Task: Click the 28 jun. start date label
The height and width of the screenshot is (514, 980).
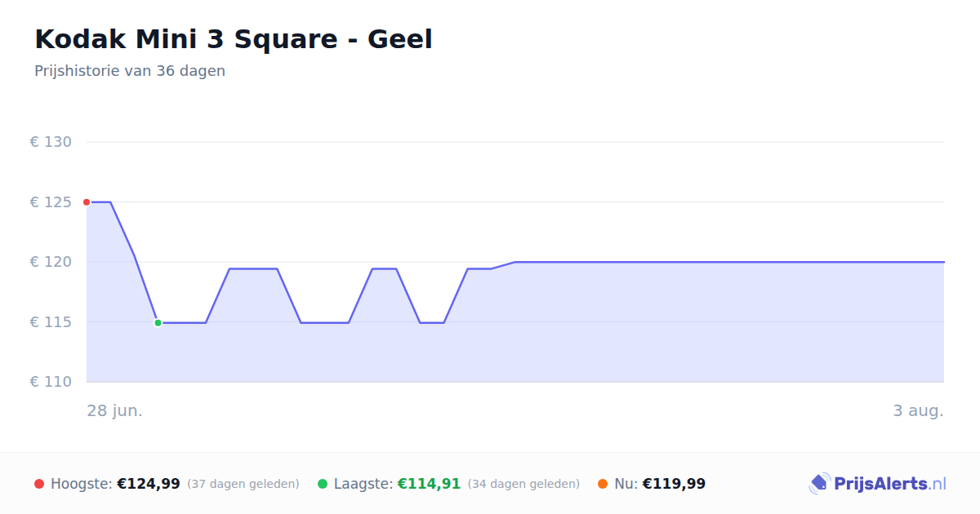Action: [x=115, y=410]
